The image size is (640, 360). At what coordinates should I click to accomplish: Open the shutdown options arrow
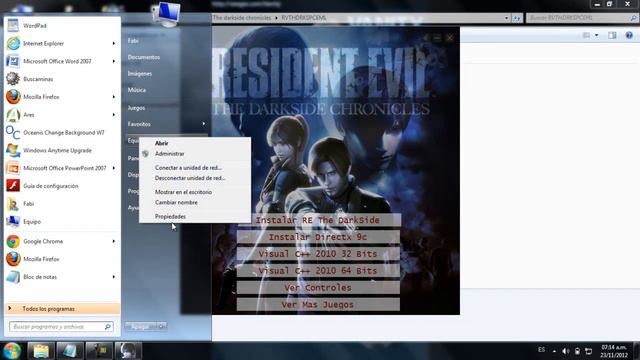[162, 326]
